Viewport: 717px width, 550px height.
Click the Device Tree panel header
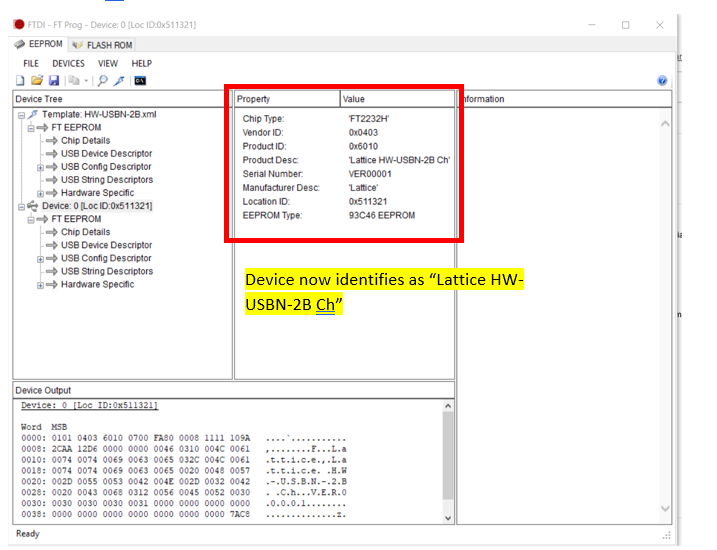[x=123, y=99]
